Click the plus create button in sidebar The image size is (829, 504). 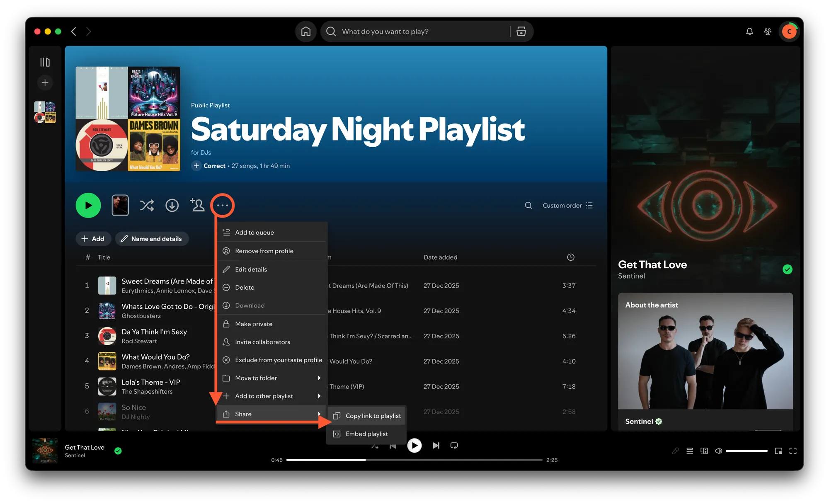[x=45, y=82]
